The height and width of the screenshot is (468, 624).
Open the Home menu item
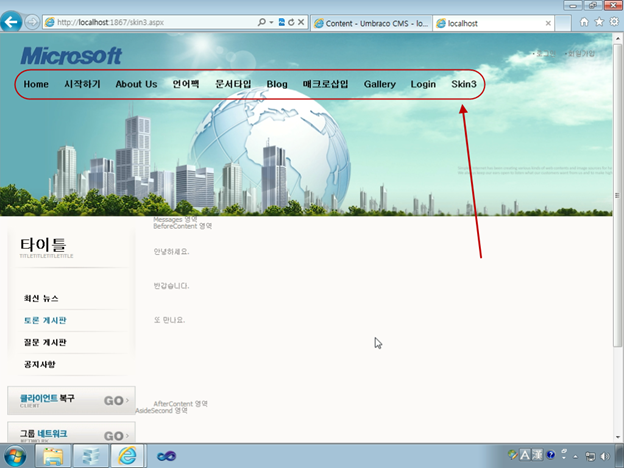36,84
